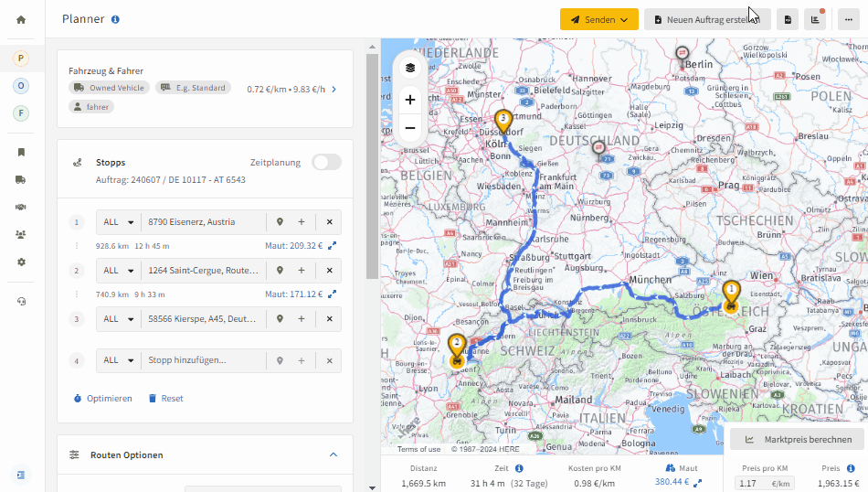Screen dimensions: 868x492
Task: Click the grey marker near Berlin
Action: coord(682,55)
